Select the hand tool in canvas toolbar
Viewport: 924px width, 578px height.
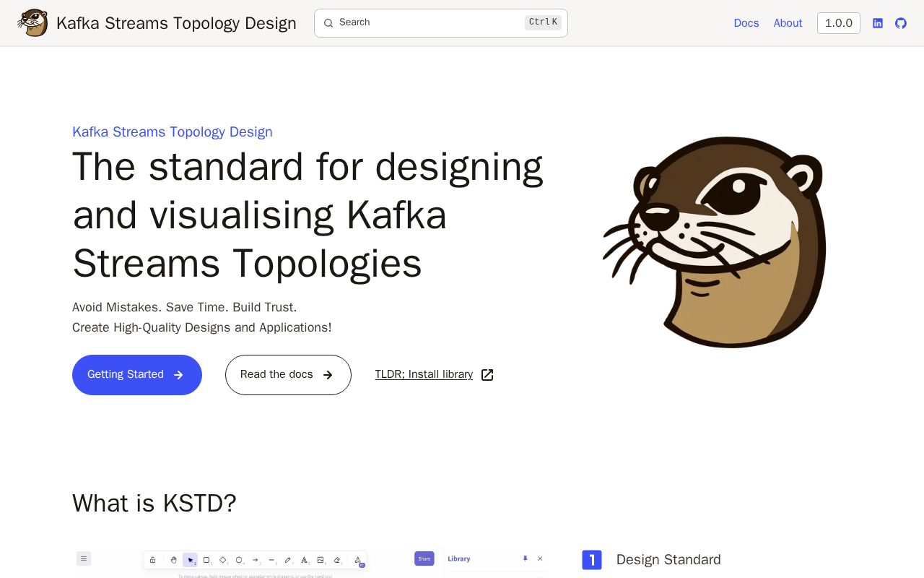point(174,560)
